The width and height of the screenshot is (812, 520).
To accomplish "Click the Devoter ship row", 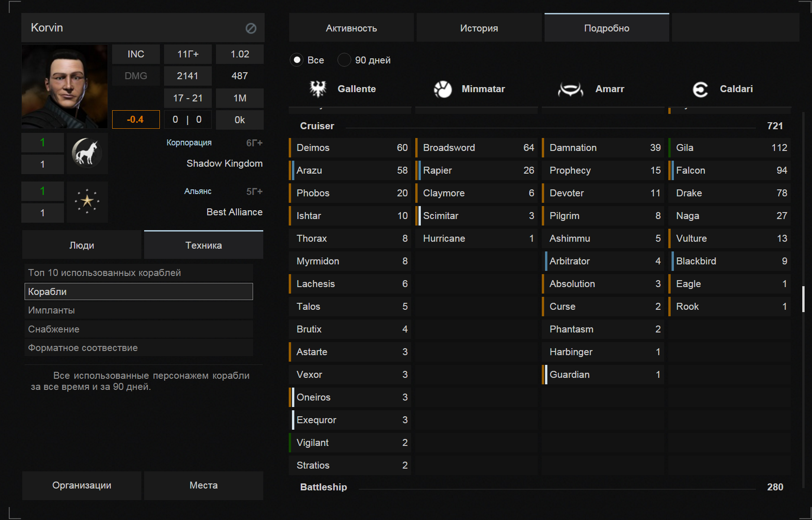I will [x=603, y=193].
